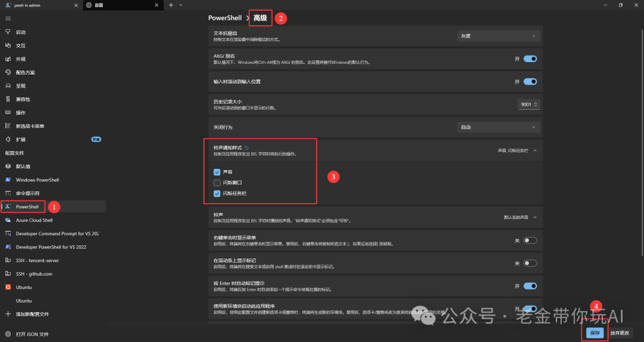644x342 pixels.
Task: Collapse the 铃声通知样式 expander chevron
Action: point(535,150)
